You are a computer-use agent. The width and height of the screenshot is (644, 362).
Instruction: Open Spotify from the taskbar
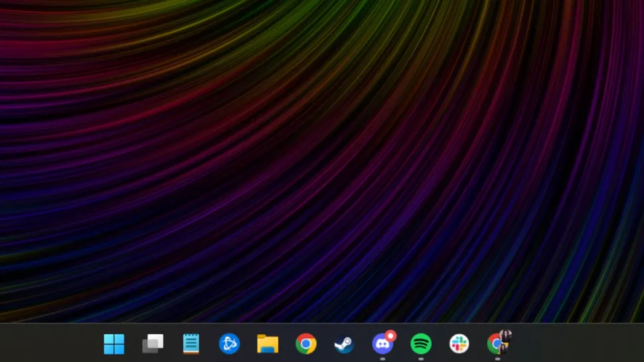[x=421, y=343]
